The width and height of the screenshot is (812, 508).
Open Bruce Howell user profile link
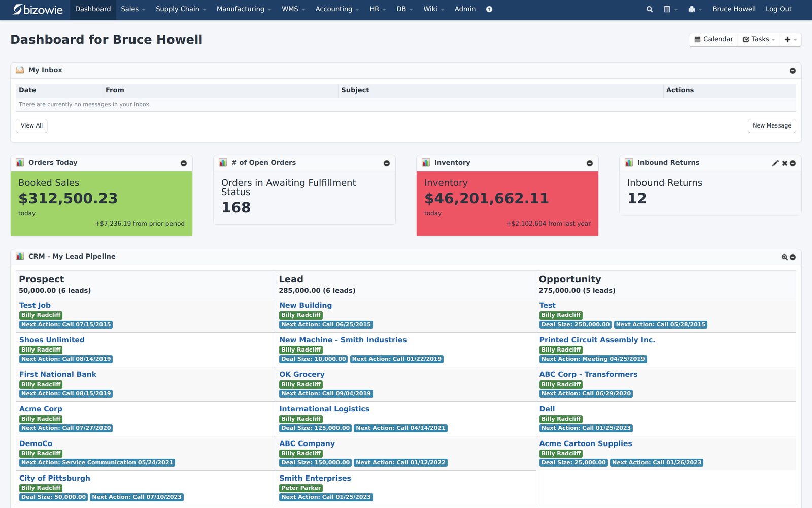point(733,9)
